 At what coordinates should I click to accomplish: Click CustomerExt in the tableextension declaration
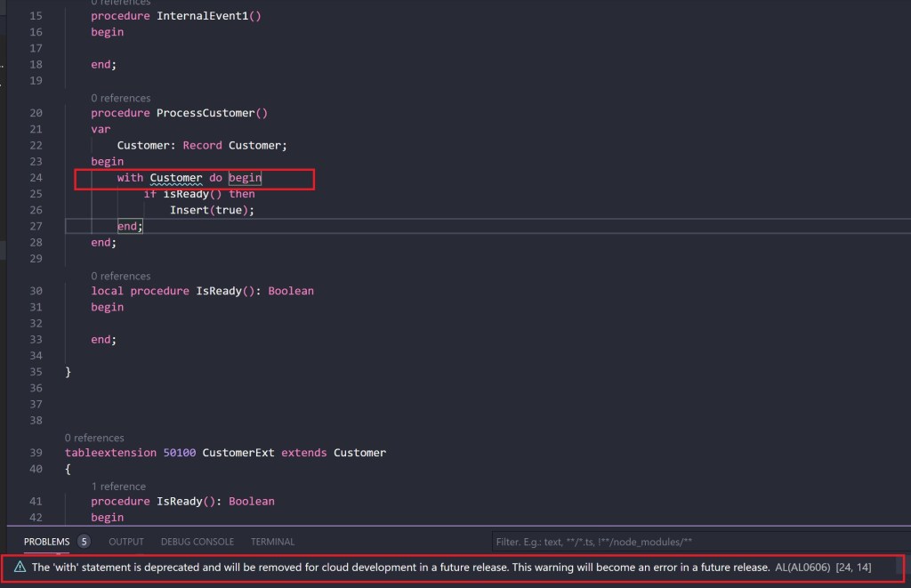tap(238, 453)
